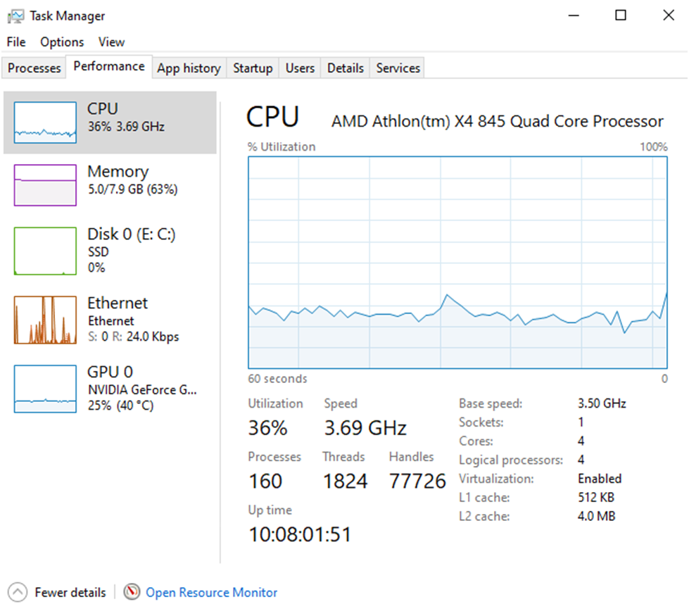Click the Task Manager app icon in title bar

click(15, 15)
